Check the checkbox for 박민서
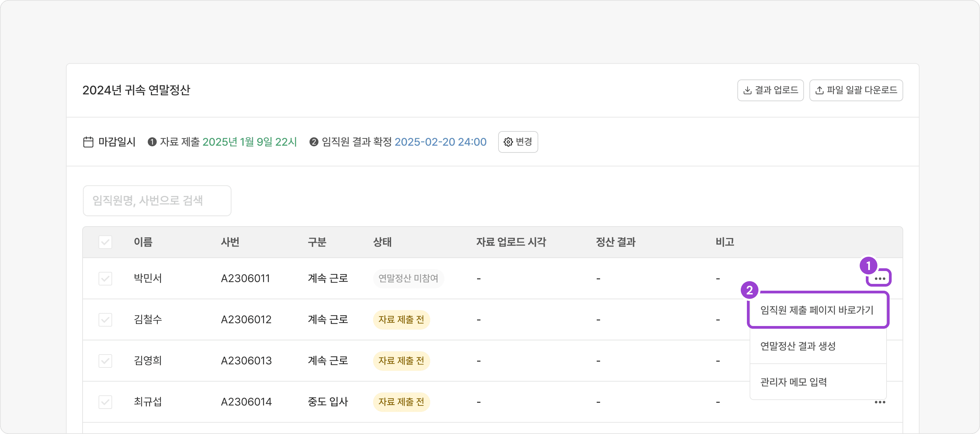 pyautogui.click(x=105, y=278)
